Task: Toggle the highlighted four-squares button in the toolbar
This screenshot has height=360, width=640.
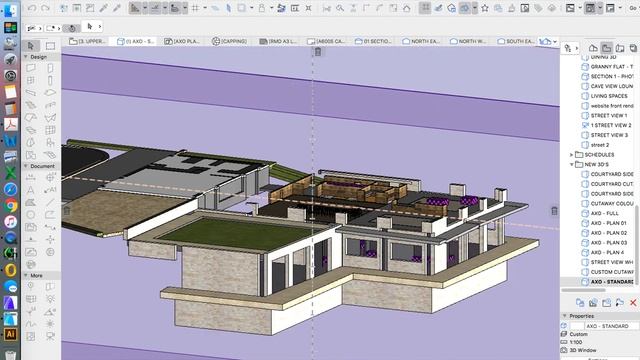Action: pos(425,8)
